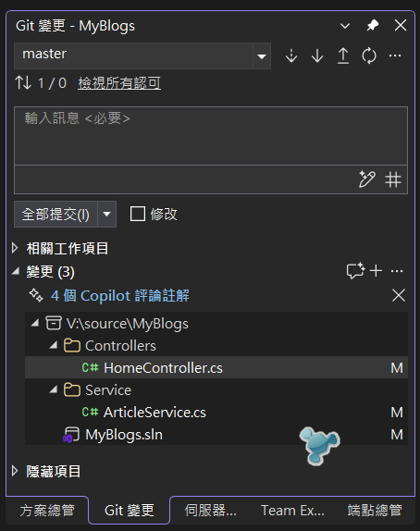The height and width of the screenshot is (531, 420).
Task: Click the Pull down-arrow icon
Action: coord(317,56)
